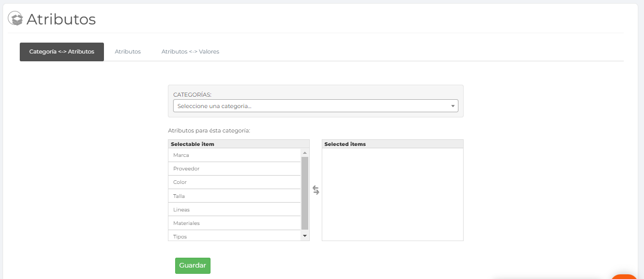This screenshot has width=644, height=279.
Task: Click the list scrollbar up arrow
Action: tap(305, 153)
